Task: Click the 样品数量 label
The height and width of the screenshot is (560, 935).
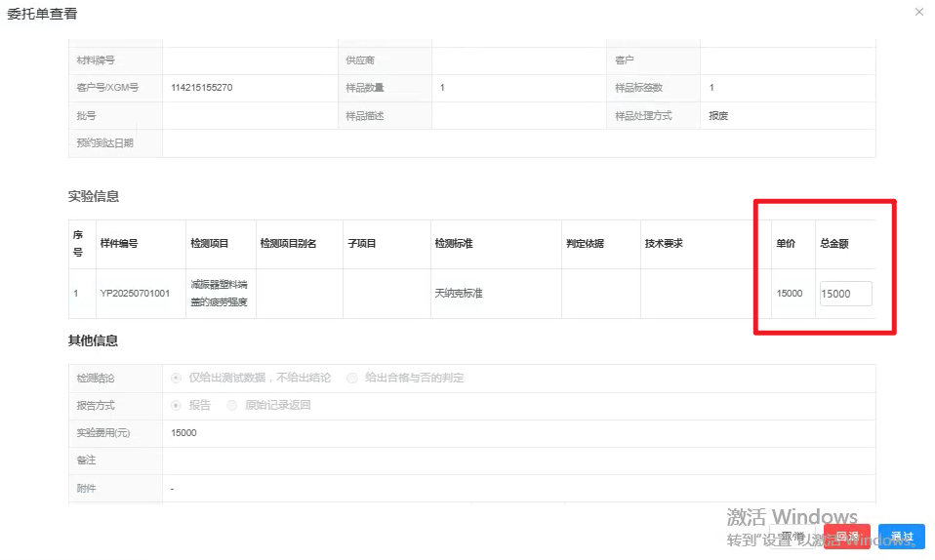Action: 365,88
